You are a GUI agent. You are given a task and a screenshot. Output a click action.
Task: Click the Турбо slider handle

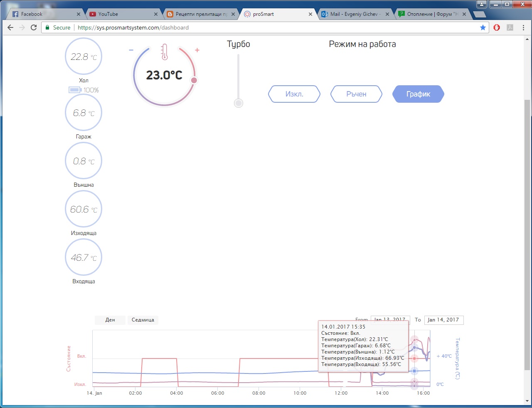(x=239, y=103)
